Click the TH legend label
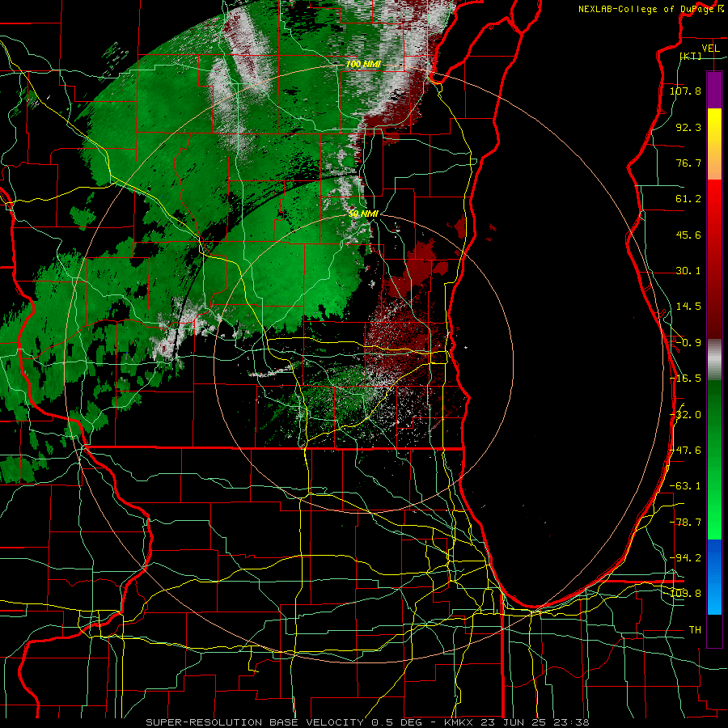The width and height of the screenshot is (728, 728). pyautogui.click(x=695, y=630)
